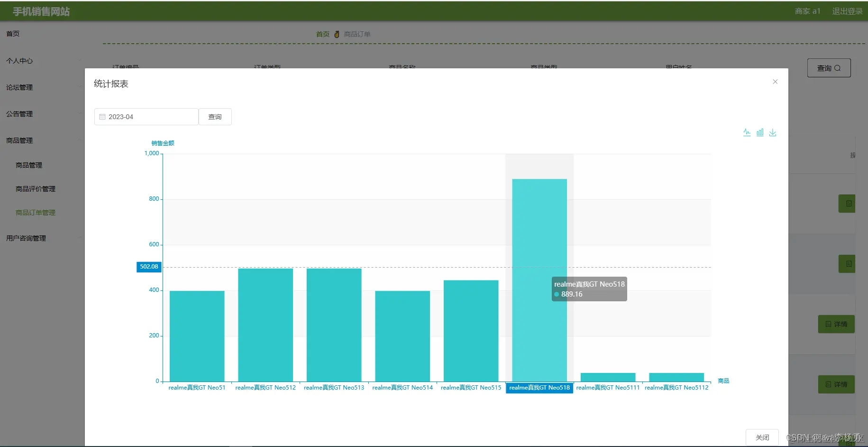Click the bar for realme真我GT Neo513
This screenshot has width=868, height=447.
pos(334,325)
